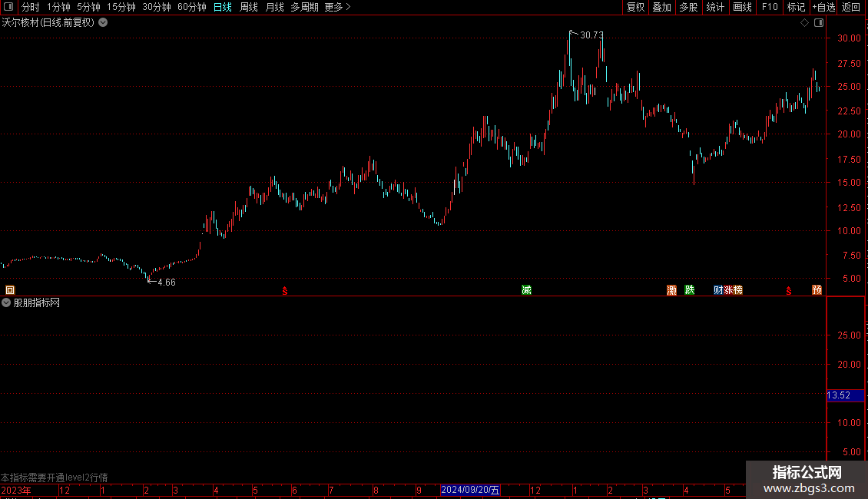The width and height of the screenshot is (868, 499).
Task: Expand the 更多 periods menu
Action: 337,7
